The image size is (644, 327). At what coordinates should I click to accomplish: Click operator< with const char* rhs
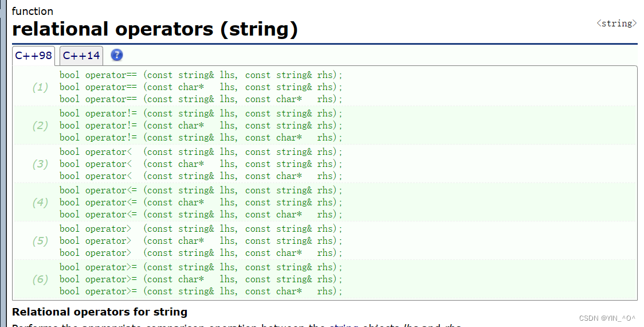(201, 176)
